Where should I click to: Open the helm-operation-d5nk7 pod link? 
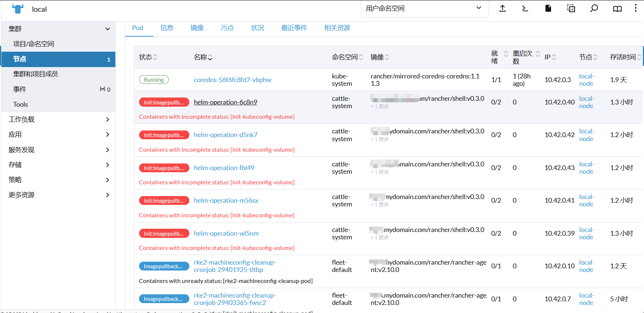(x=226, y=135)
